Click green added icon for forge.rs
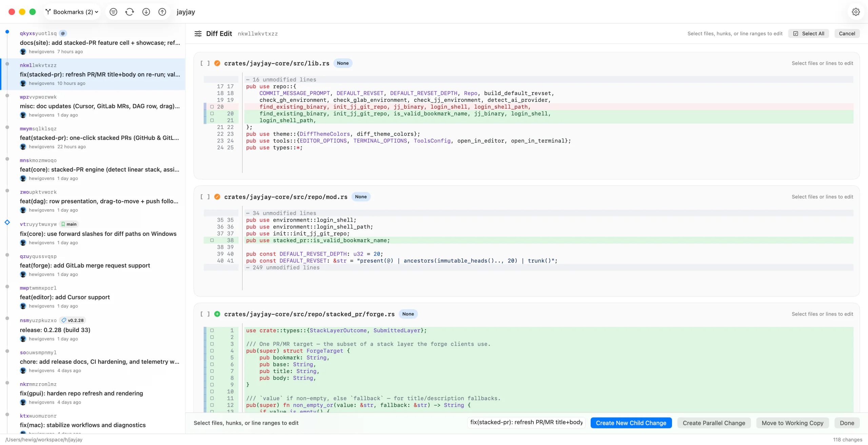868x445 pixels. tap(217, 314)
